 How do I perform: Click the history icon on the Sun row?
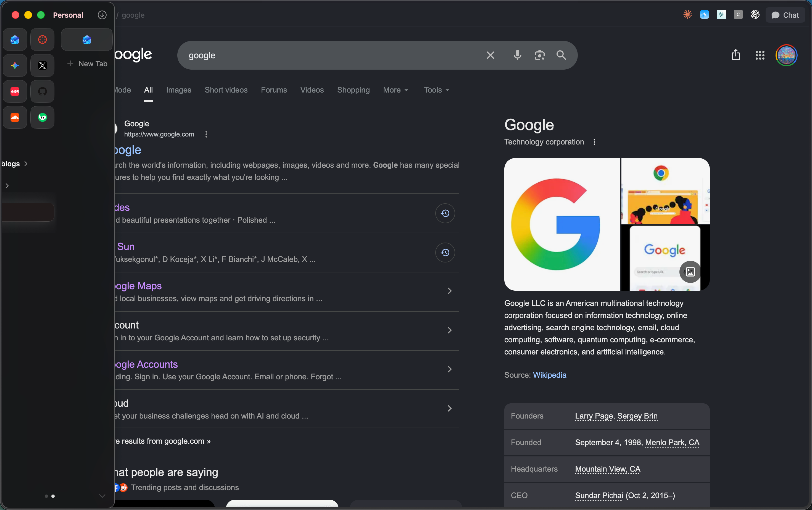tap(445, 252)
